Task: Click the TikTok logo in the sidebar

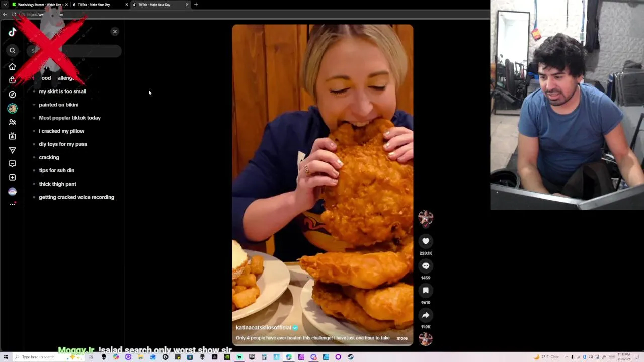Action: pyautogui.click(x=12, y=32)
